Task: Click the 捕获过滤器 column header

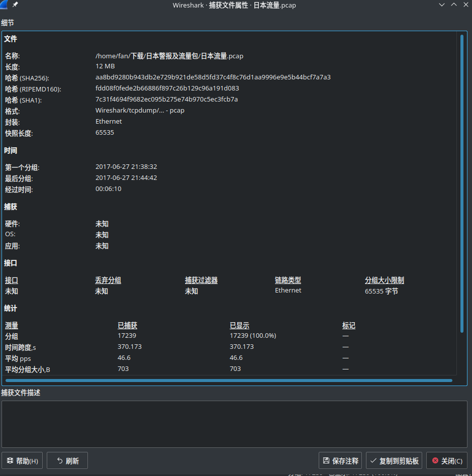Action: (201, 280)
